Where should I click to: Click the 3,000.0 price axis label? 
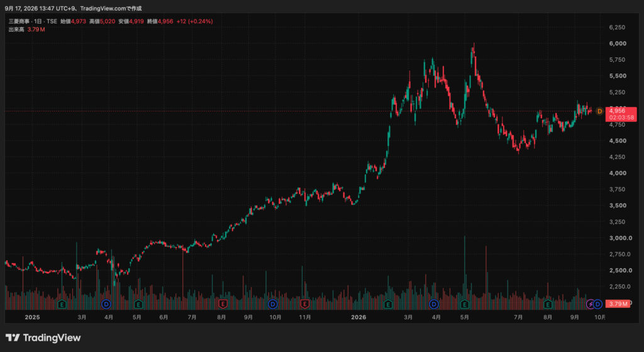point(619,238)
